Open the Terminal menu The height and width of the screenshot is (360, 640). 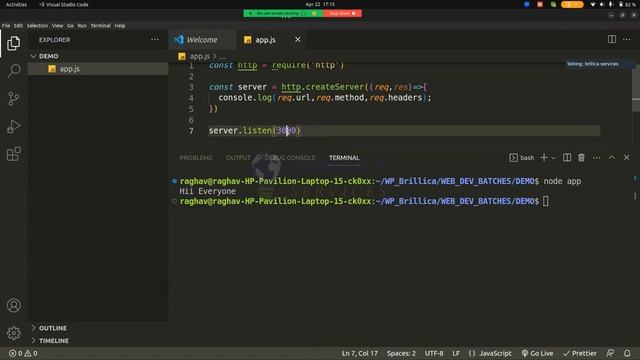click(x=100, y=25)
